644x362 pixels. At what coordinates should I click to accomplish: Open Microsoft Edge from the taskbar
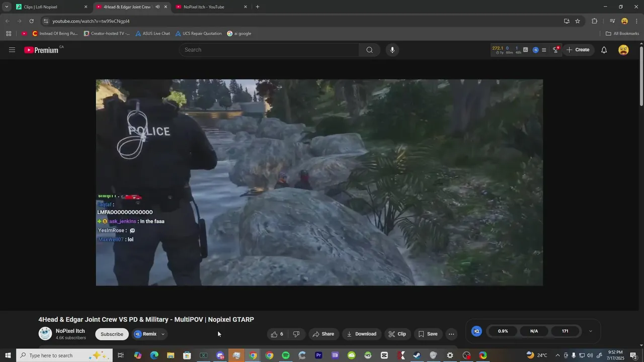pyautogui.click(x=154, y=355)
